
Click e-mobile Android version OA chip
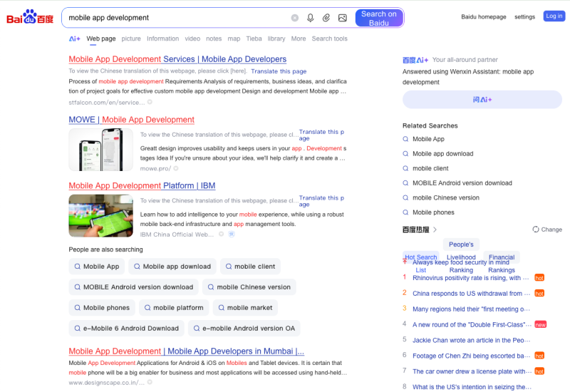coord(244,329)
